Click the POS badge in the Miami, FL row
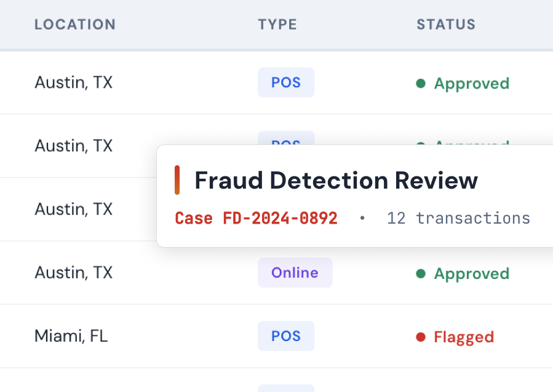Image resolution: width=553 pixels, height=392 pixels. [286, 336]
